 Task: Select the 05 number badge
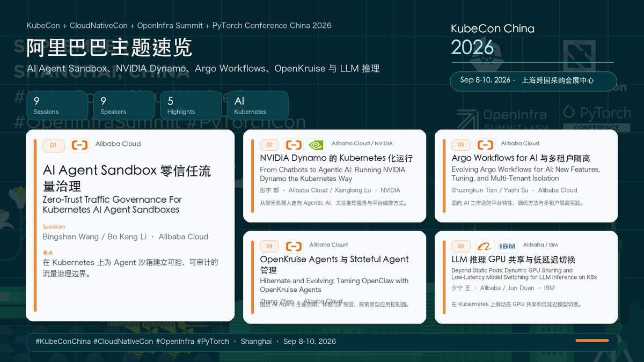461,246
